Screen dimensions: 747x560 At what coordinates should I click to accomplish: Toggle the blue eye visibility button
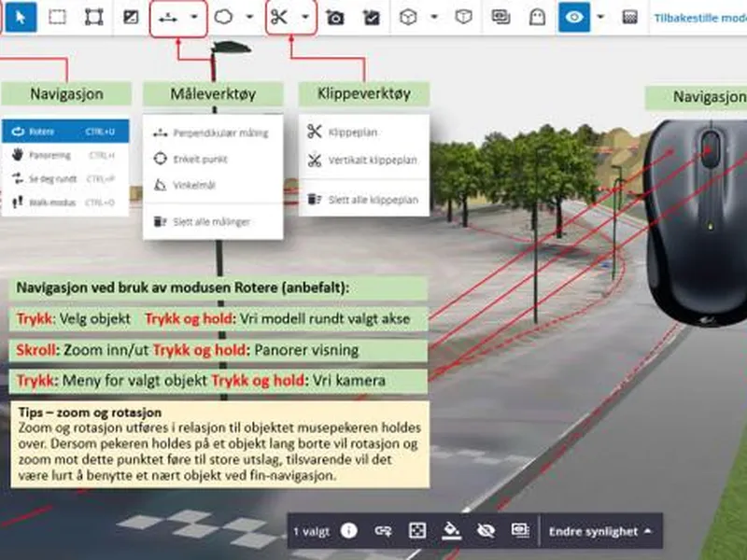coord(574,17)
